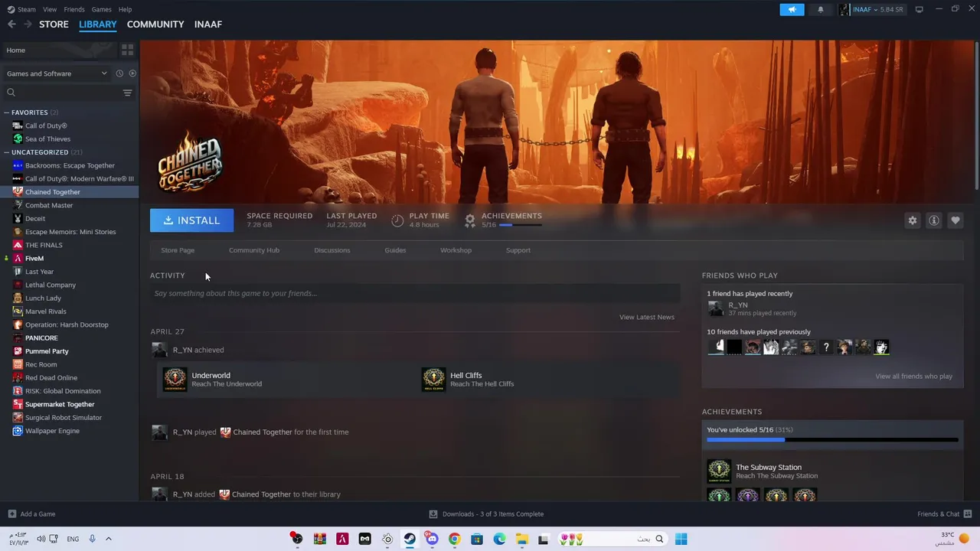Viewport: 980px width, 551px height.
Task: Click View all friends who play
Action: 913,377
